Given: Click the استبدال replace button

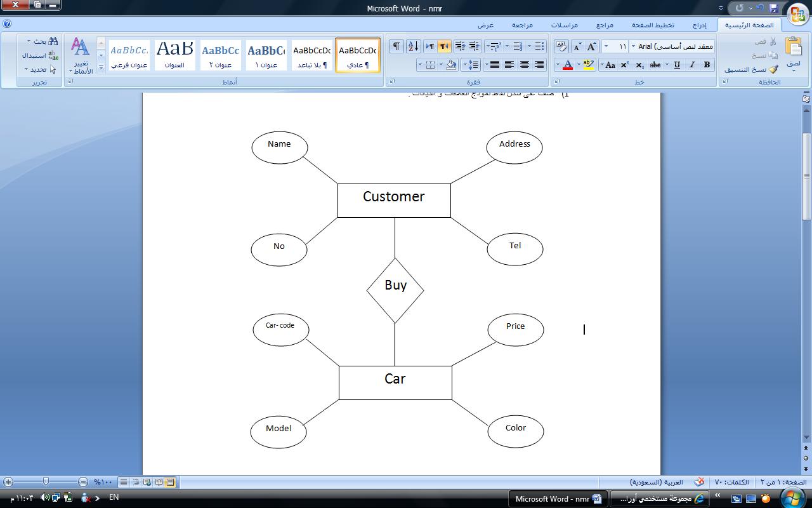Looking at the screenshot, I should coord(38,55).
